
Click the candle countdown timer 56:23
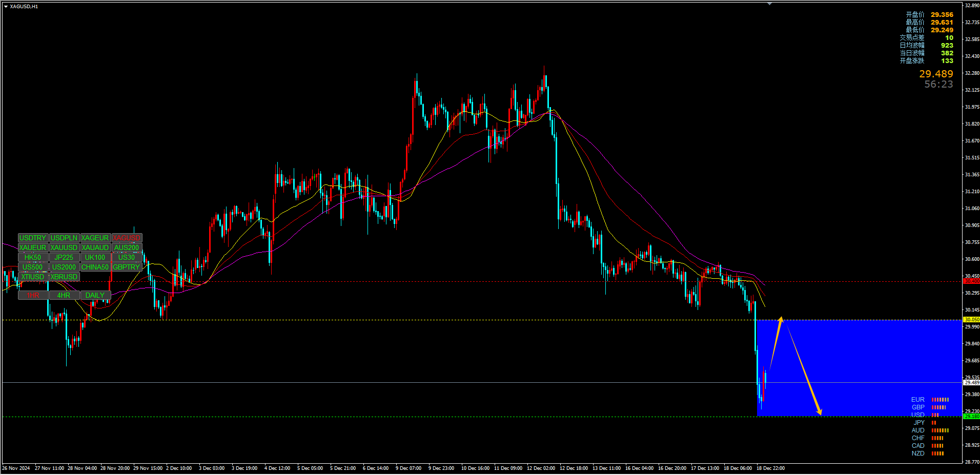pyautogui.click(x=938, y=84)
